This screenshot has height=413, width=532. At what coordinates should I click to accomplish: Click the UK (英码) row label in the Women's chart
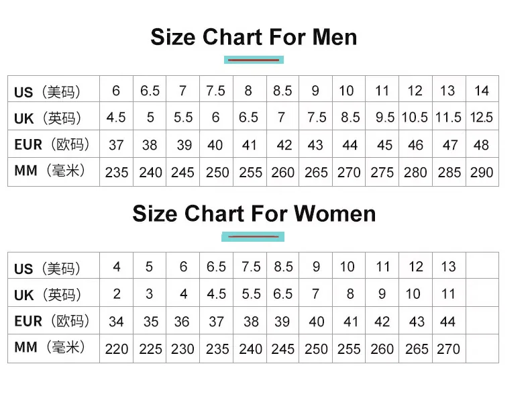(x=47, y=294)
